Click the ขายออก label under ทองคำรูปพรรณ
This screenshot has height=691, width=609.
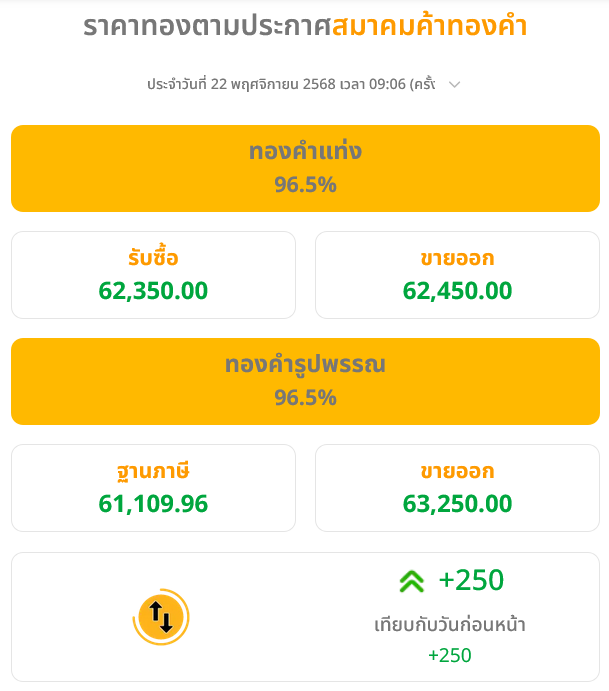457,471
